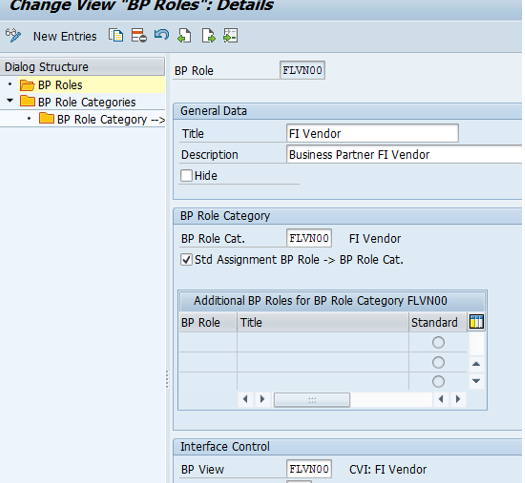Uncheck Std Assignment BP Role checkbox
Viewport: 525px width, 483px height.
click(186, 260)
